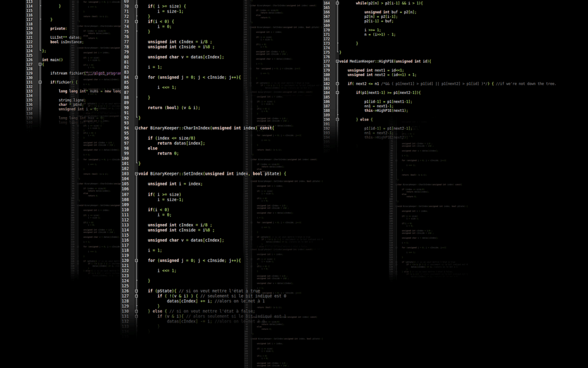
Task: Click line number 126 in the left gutter
Action: click(x=29, y=60)
